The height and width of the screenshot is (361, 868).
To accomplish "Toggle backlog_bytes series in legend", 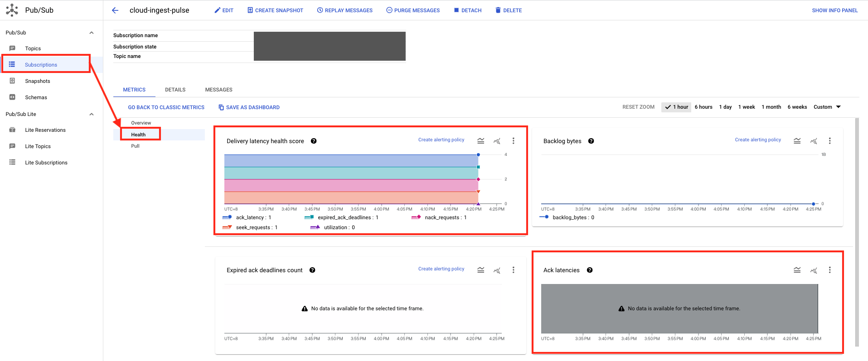I will (x=567, y=217).
